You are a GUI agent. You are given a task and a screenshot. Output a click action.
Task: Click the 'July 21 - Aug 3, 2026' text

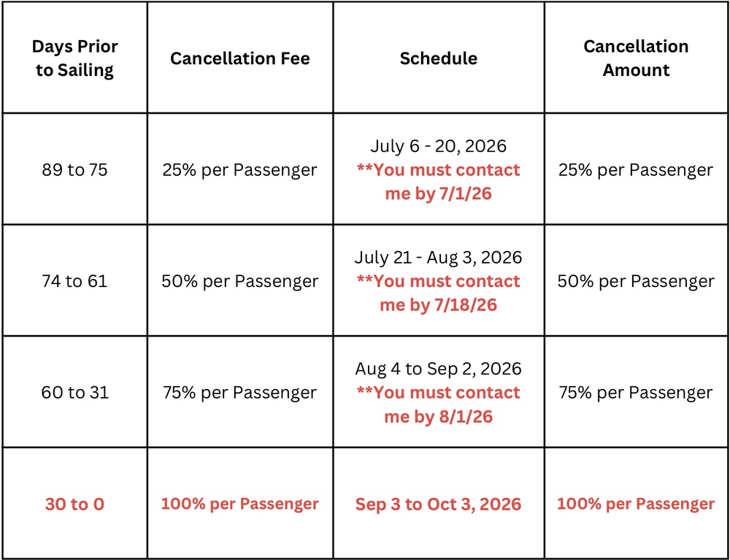tap(438, 258)
